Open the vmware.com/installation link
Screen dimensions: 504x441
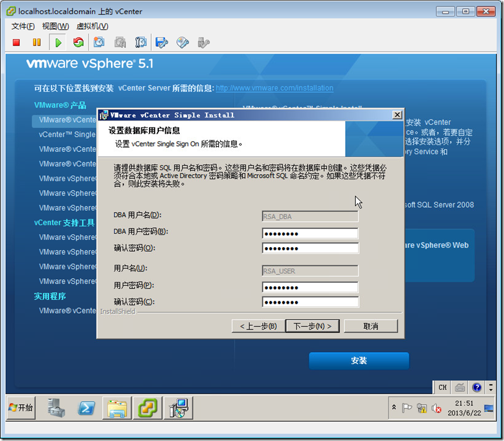(x=274, y=88)
